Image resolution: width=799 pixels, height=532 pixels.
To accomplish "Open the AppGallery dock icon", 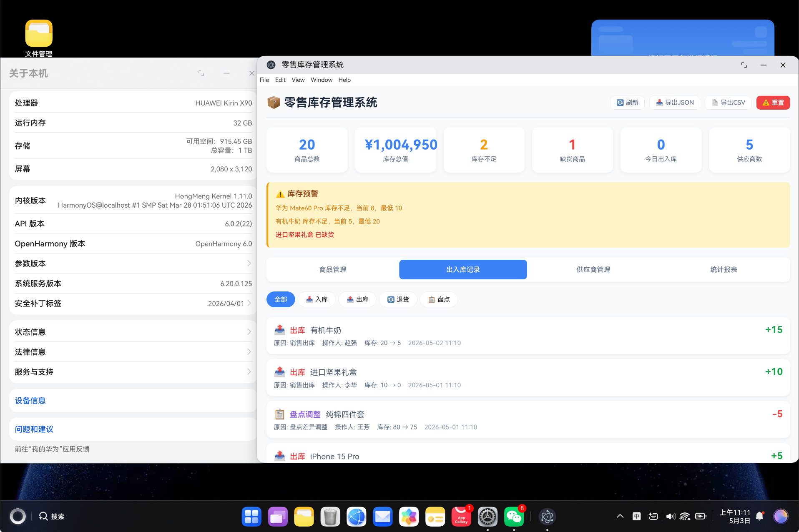I will (462, 517).
